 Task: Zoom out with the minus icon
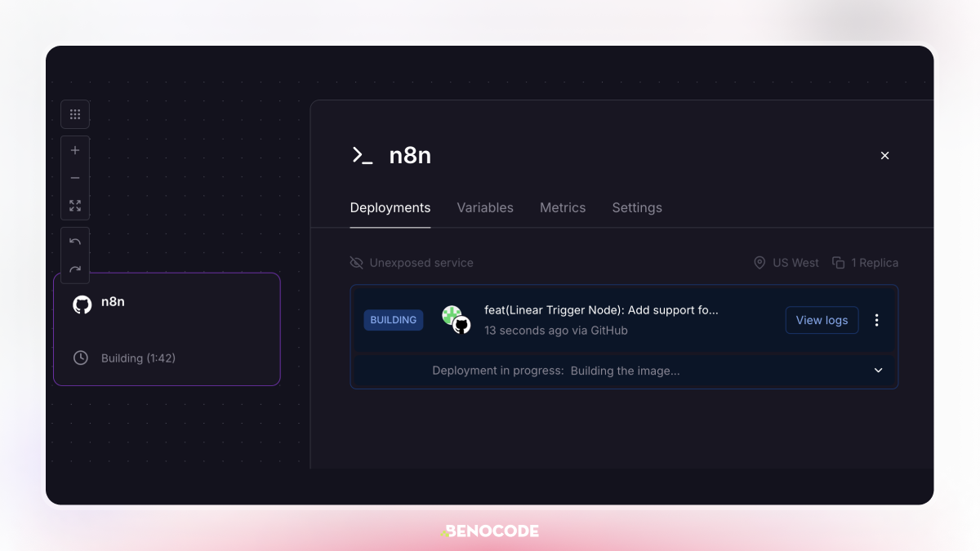(75, 178)
